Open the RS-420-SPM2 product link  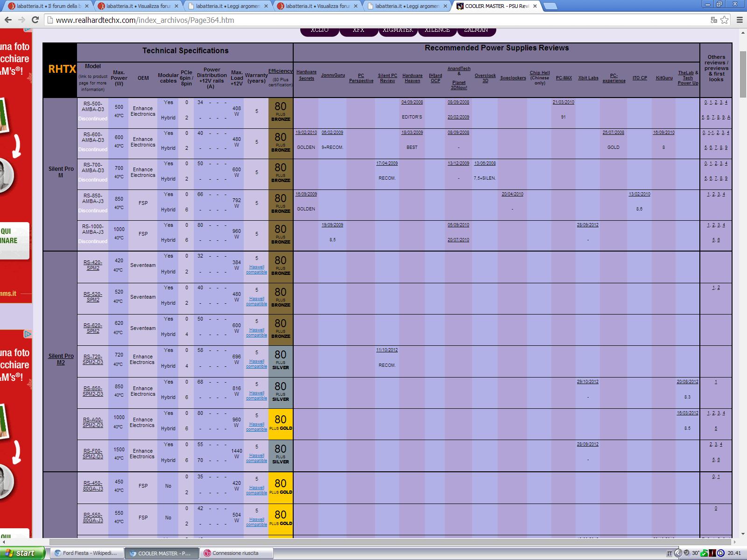(x=93, y=265)
